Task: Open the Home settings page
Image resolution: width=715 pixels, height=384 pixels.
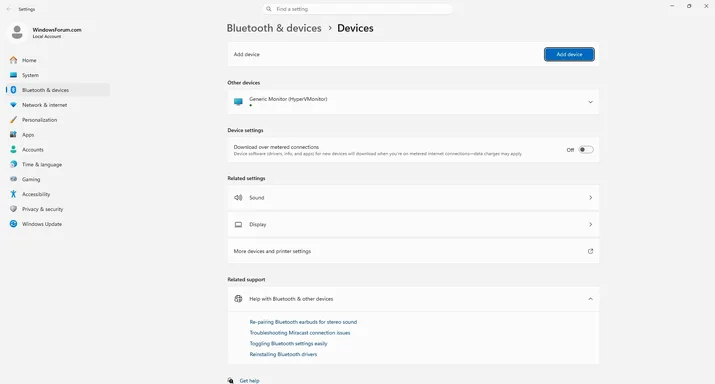Action: click(58, 60)
